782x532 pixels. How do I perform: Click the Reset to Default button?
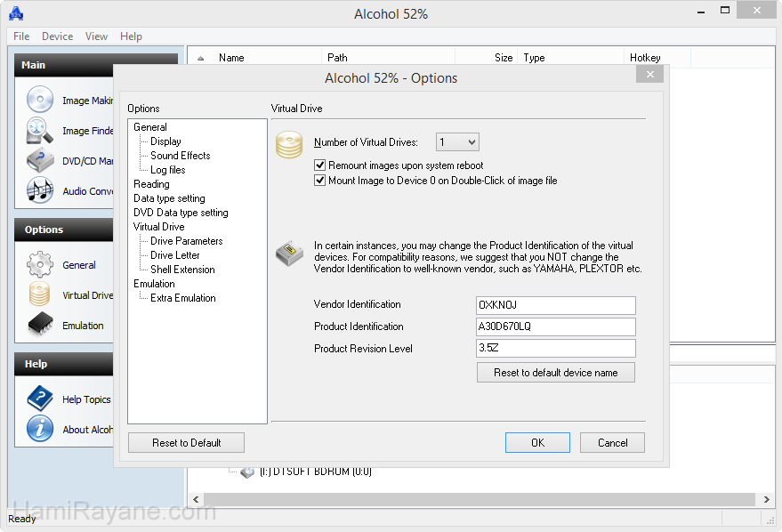coord(187,443)
